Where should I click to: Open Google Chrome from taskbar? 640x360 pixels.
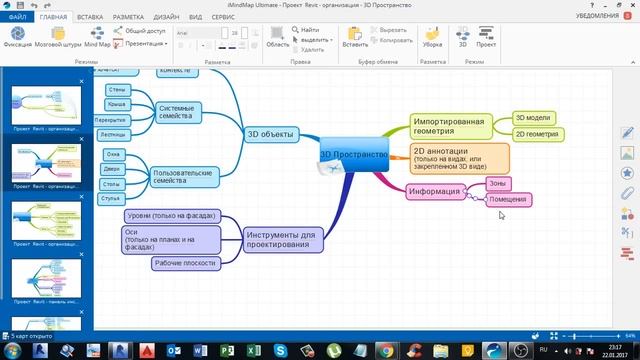click(x=386, y=351)
